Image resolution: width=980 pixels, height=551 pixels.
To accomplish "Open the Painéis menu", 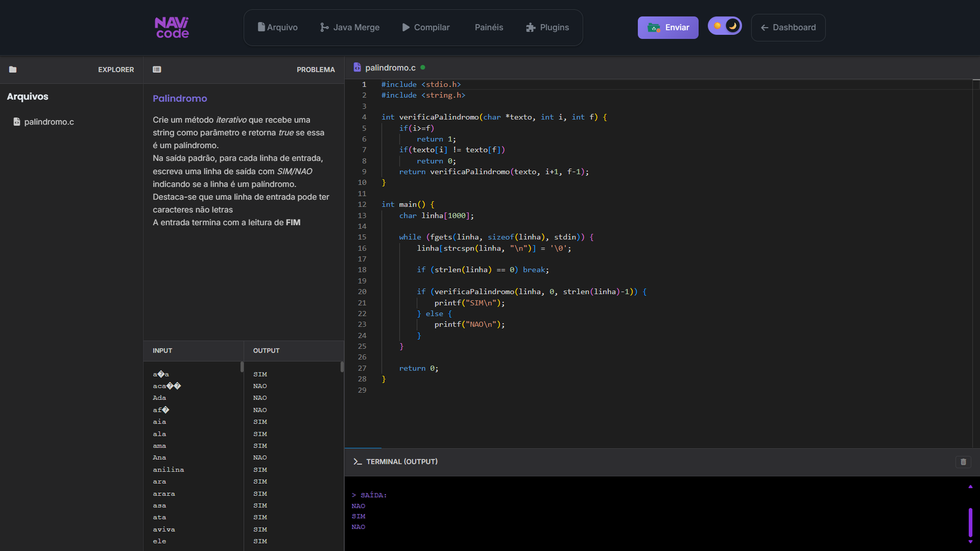I will pyautogui.click(x=489, y=28).
